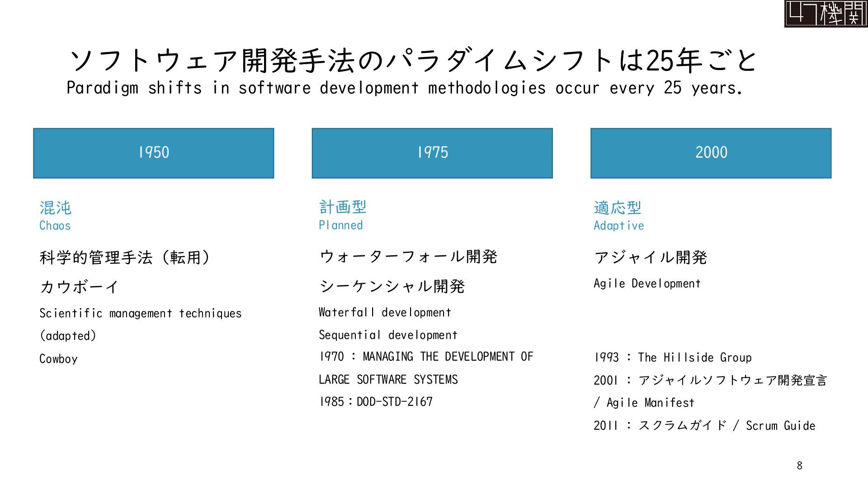Image resolution: width=868 pixels, height=488 pixels.
Task: Click 'アジャイル開発' text
Action: (651, 257)
